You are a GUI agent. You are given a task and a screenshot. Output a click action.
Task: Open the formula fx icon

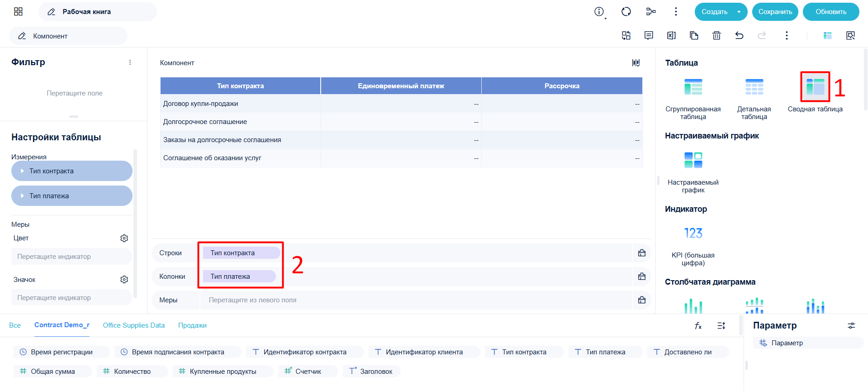(x=698, y=325)
